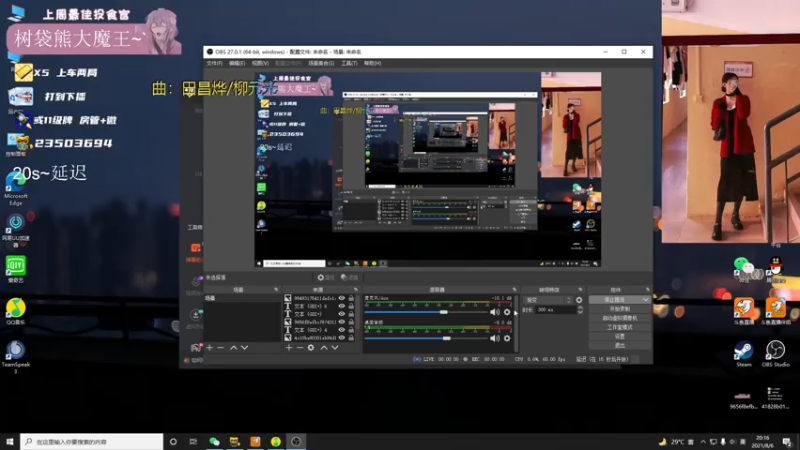Add a new scene with the plus button
The width and height of the screenshot is (800, 450).
click(210, 347)
